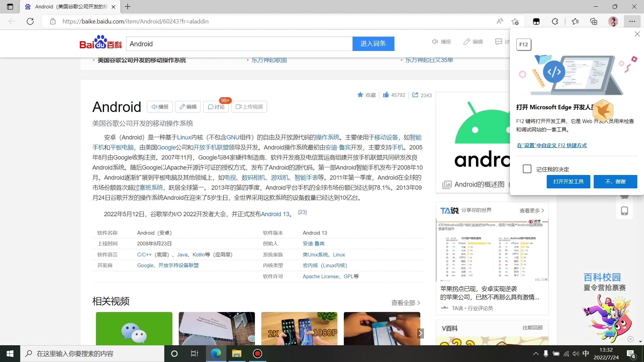Click the volume speaker tray icon
644x362 pixels.
tap(576, 354)
